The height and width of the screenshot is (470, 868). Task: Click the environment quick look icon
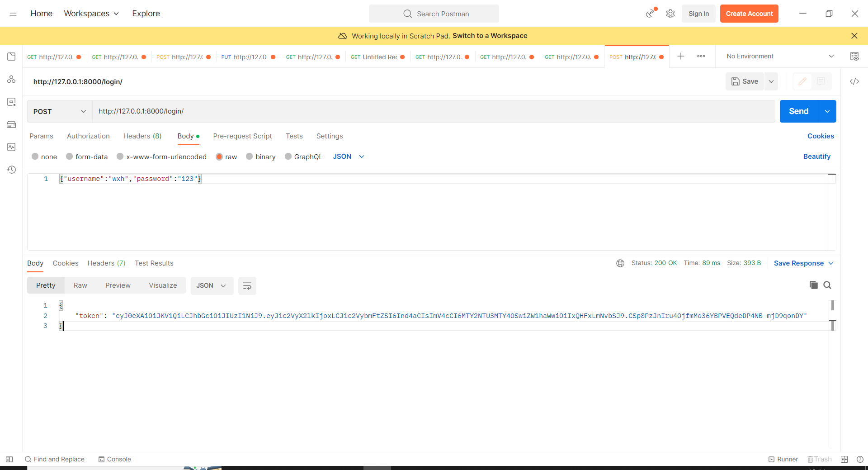(854, 56)
